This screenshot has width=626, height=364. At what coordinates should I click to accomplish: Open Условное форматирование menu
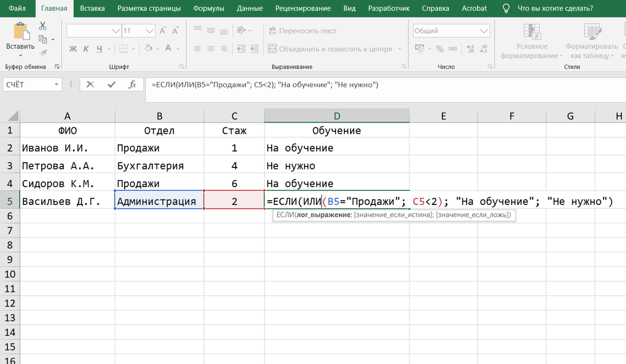[x=532, y=41]
